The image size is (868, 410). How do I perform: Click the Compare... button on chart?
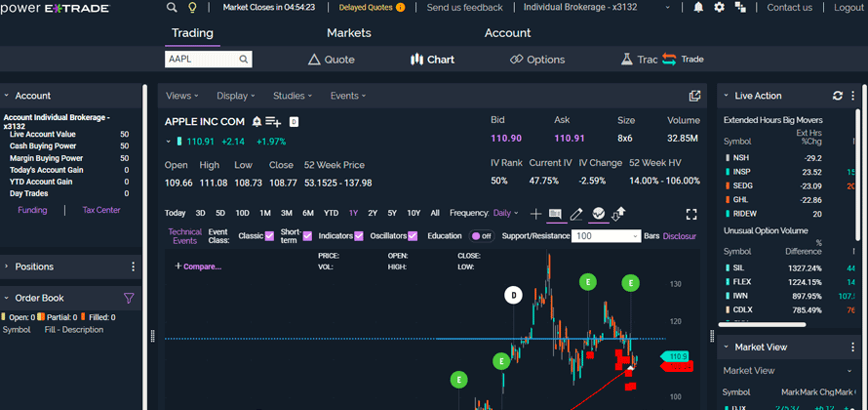(198, 266)
